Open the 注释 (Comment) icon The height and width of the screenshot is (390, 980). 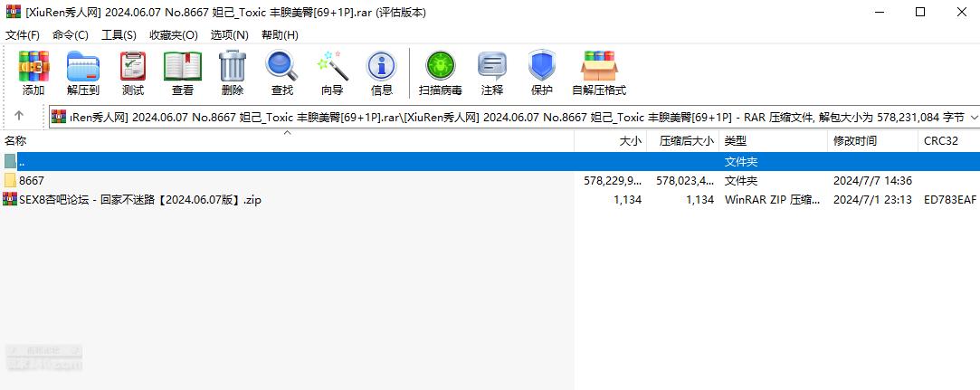point(492,66)
